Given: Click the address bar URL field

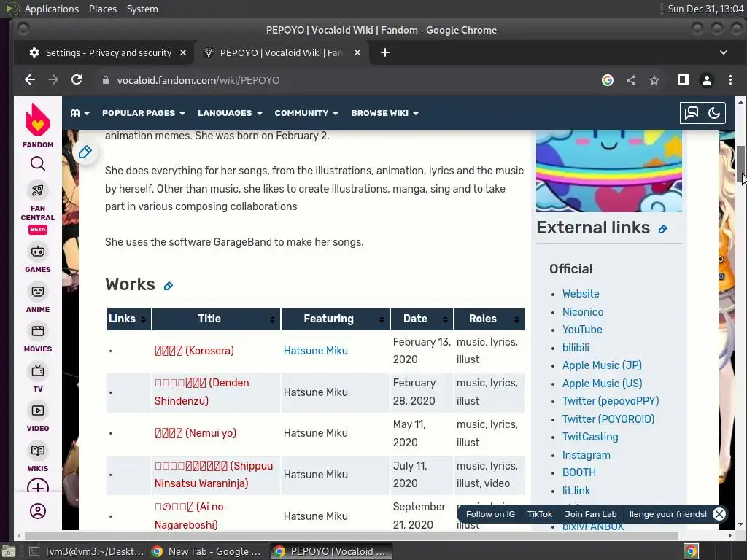Looking at the screenshot, I should click(348, 80).
